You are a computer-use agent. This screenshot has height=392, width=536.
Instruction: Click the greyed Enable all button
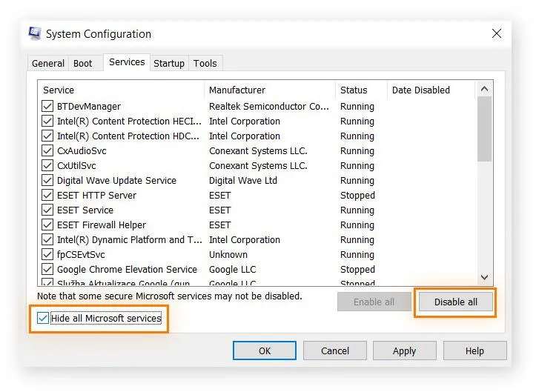click(374, 302)
